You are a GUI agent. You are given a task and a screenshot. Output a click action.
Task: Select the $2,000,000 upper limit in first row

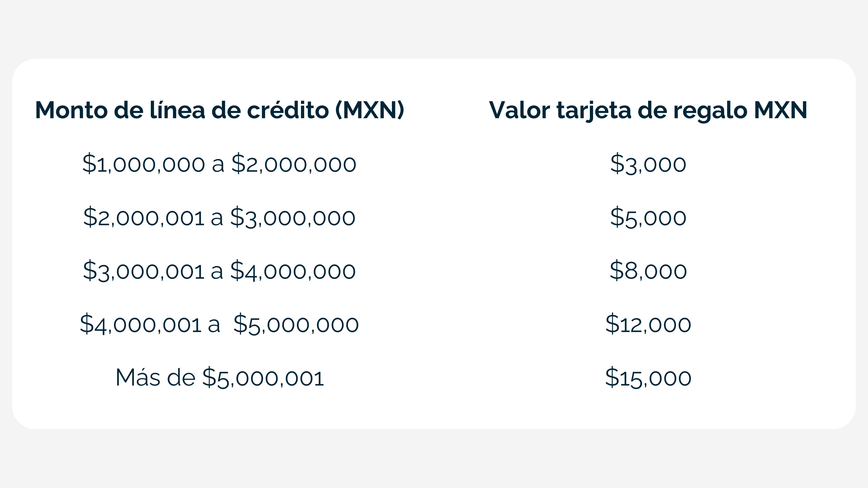(293, 164)
